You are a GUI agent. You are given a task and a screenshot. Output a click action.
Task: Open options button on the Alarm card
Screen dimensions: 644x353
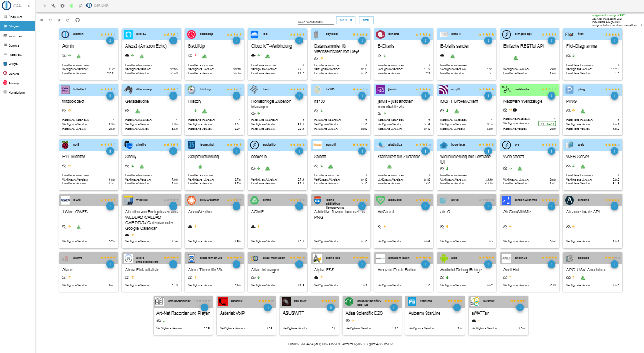tap(110, 264)
